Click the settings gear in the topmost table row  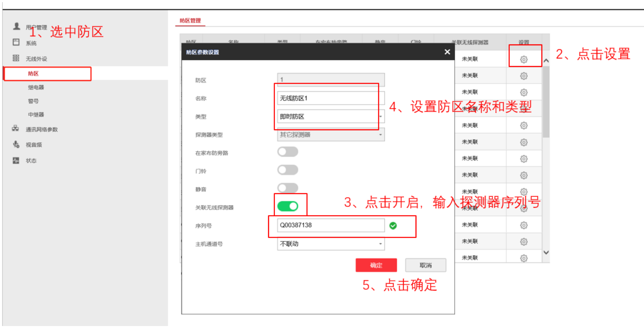[524, 59]
